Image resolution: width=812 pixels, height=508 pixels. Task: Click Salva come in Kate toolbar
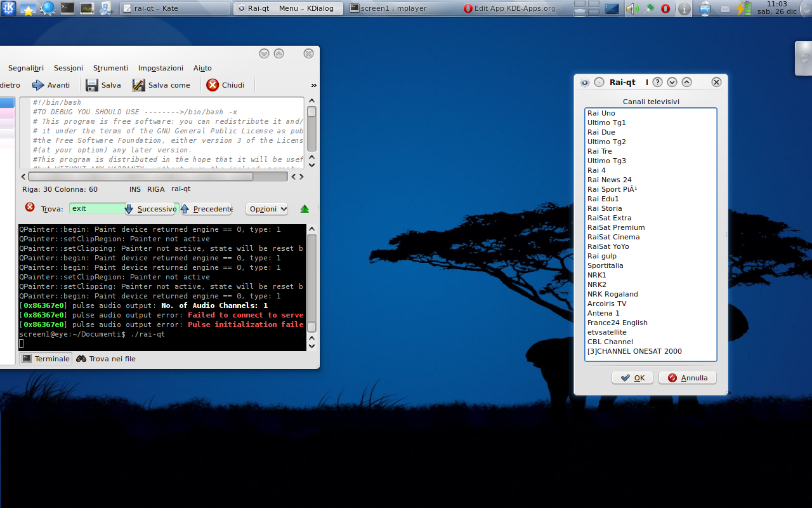(x=161, y=85)
